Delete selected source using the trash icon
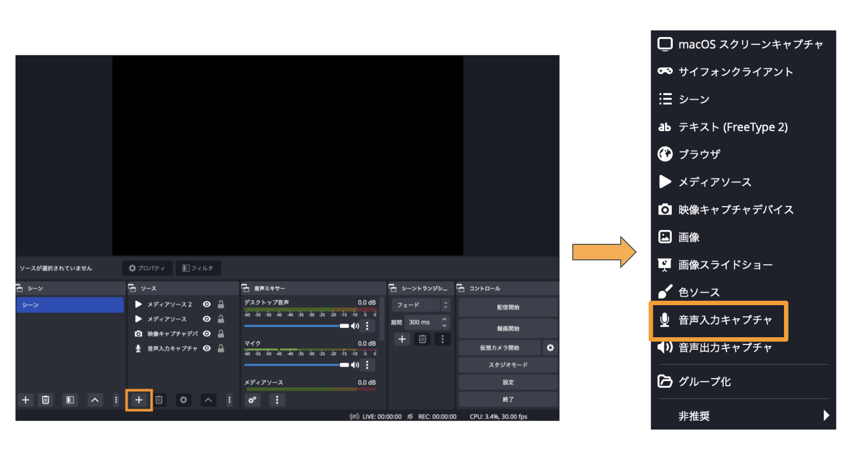Viewport: 868px width, 471px height. [x=159, y=400]
